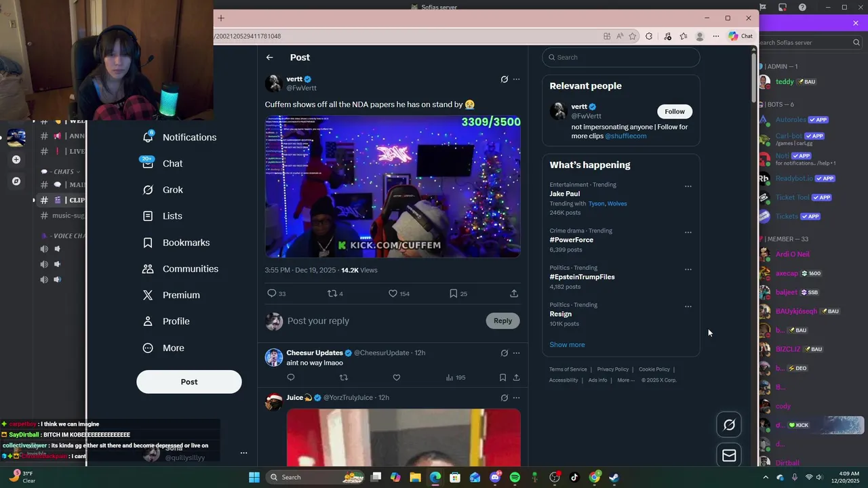Viewport: 868px width, 488px height.
Task: Click the Discord search Sofias server box
Action: (x=810, y=42)
